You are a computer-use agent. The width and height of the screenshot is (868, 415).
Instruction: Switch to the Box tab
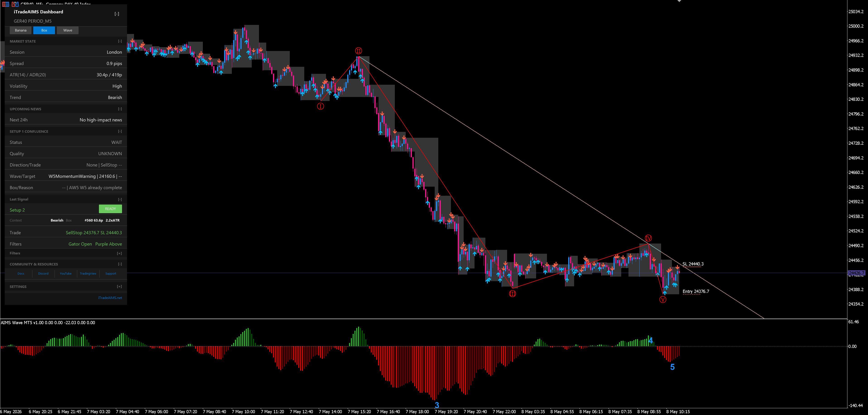click(44, 30)
